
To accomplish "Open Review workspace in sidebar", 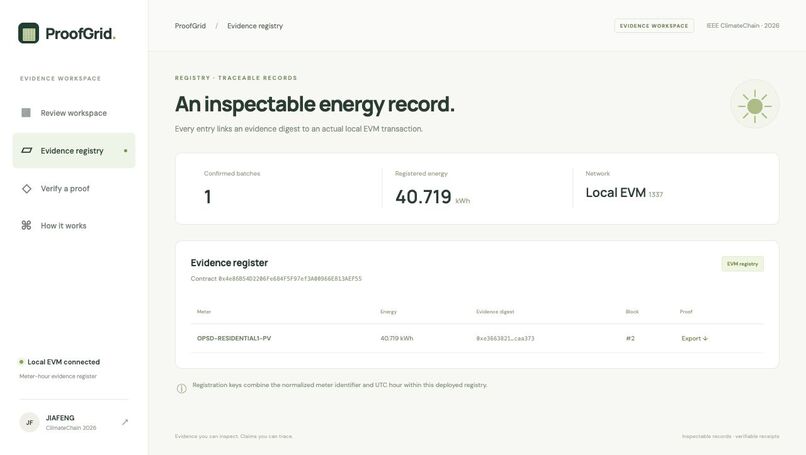I will pos(74,113).
